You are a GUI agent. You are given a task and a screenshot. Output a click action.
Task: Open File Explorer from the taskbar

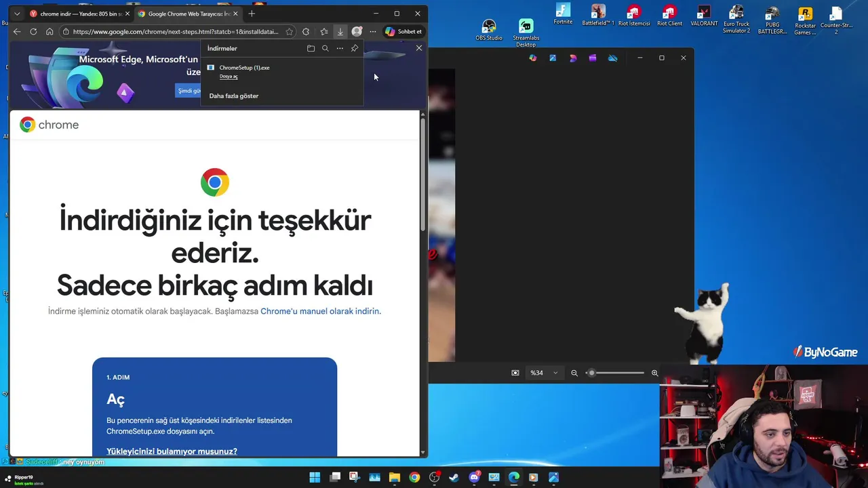[x=395, y=477]
